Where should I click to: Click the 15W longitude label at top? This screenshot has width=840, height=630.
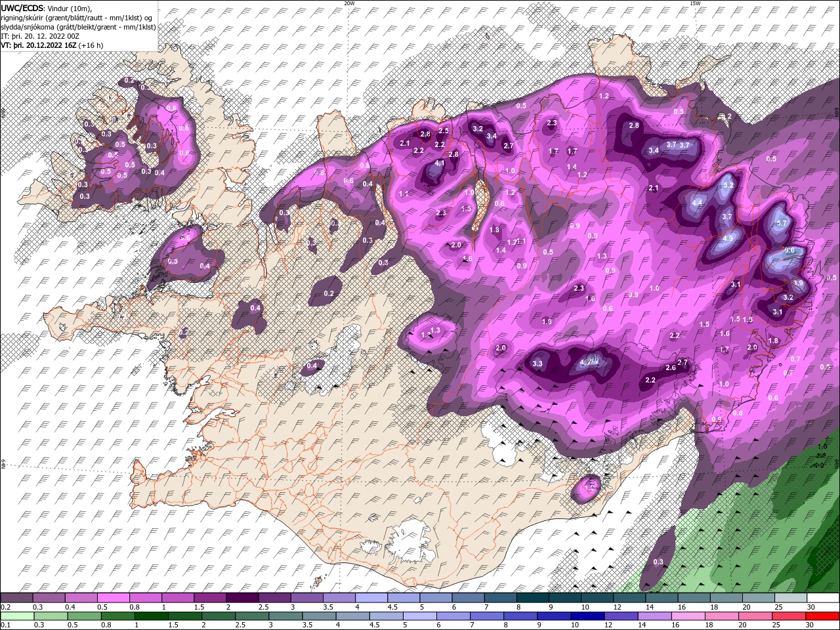pyautogui.click(x=695, y=3)
